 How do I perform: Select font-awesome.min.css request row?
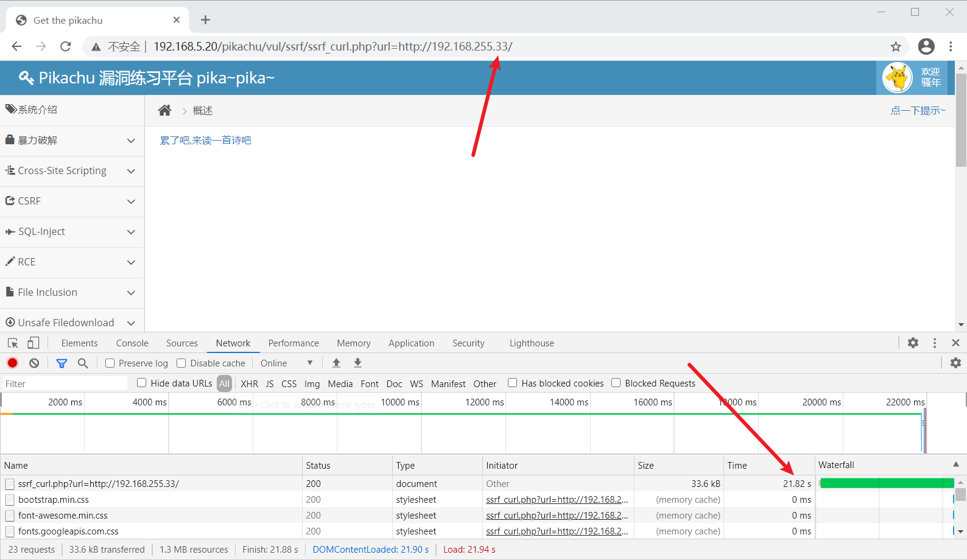[407, 516]
